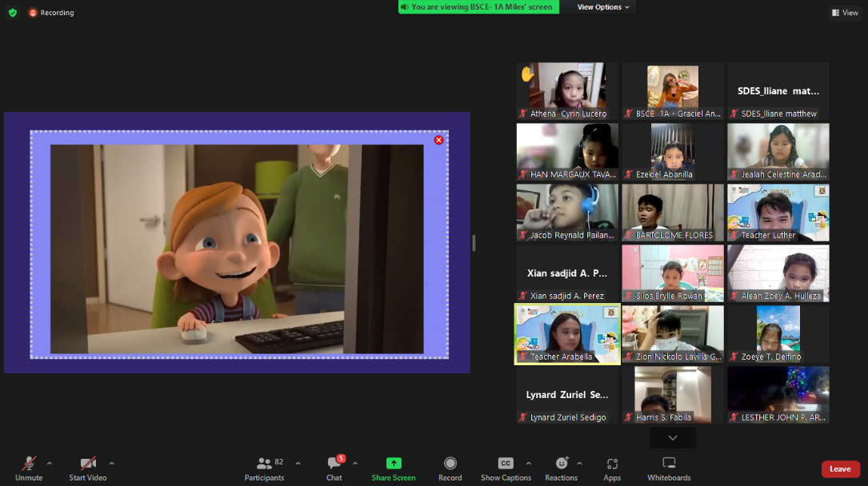Select Teacher Arabella video tile
Screen dimensions: 868x486
567,334
